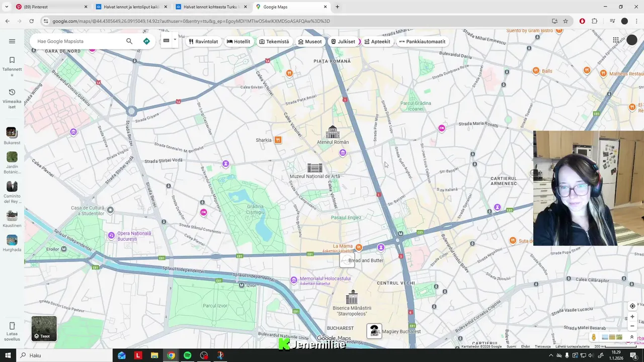This screenshot has width=644, height=362.
Task: Open the keyboard input tools dropdown arrow
Action: coord(175,40)
